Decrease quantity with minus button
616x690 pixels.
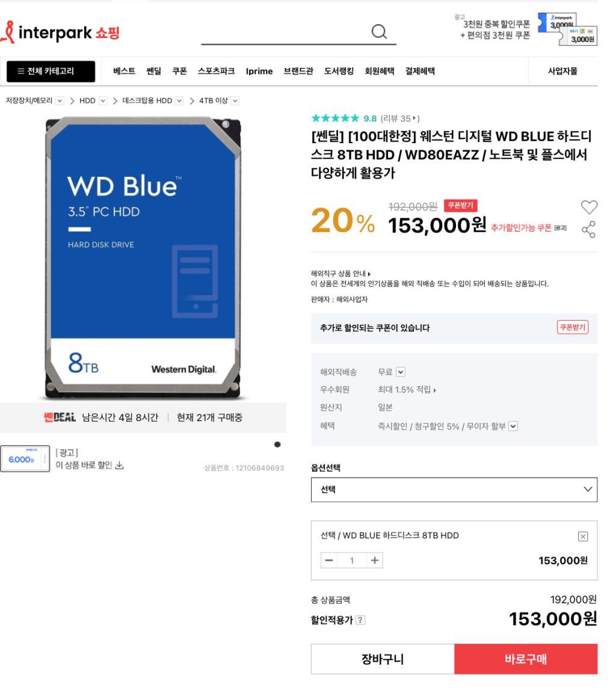point(328,560)
